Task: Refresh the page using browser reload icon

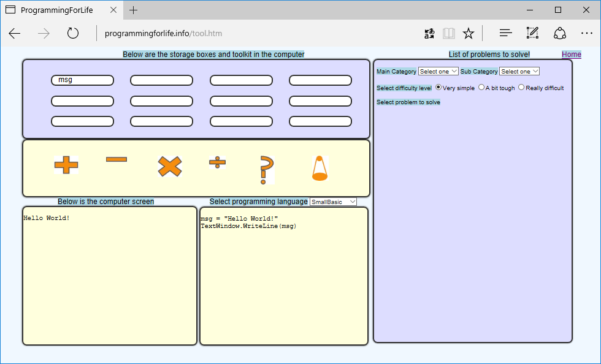Action: (x=73, y=33)
